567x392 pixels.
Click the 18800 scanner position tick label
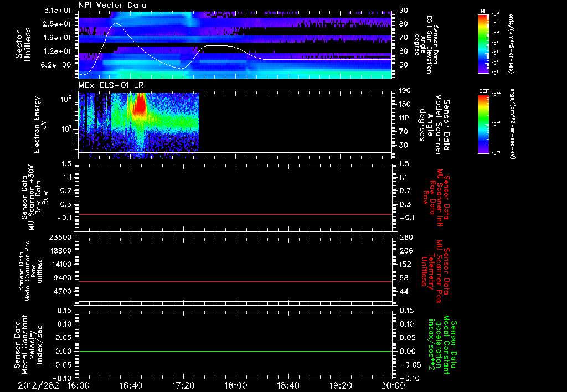(60, 251)
